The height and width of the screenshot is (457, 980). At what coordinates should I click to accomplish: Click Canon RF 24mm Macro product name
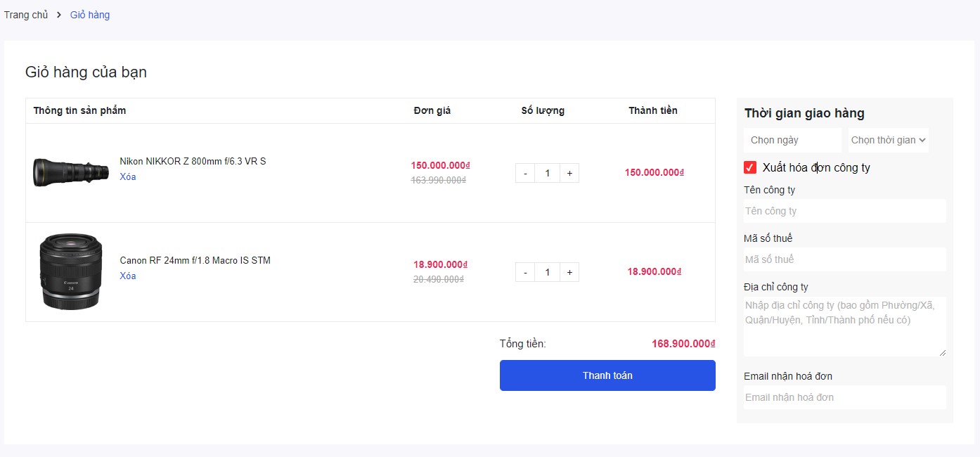pyautogui.click(x=195, y=260)
